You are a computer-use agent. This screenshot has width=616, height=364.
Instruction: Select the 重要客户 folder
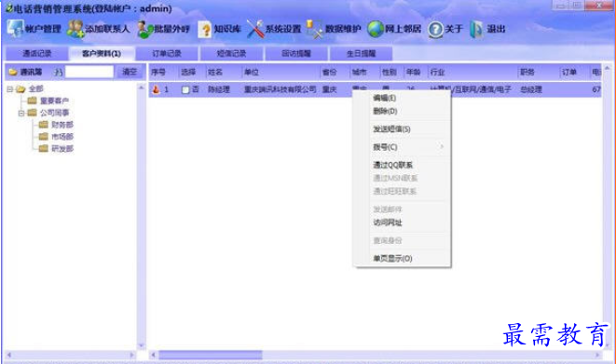tap(54, 101)
